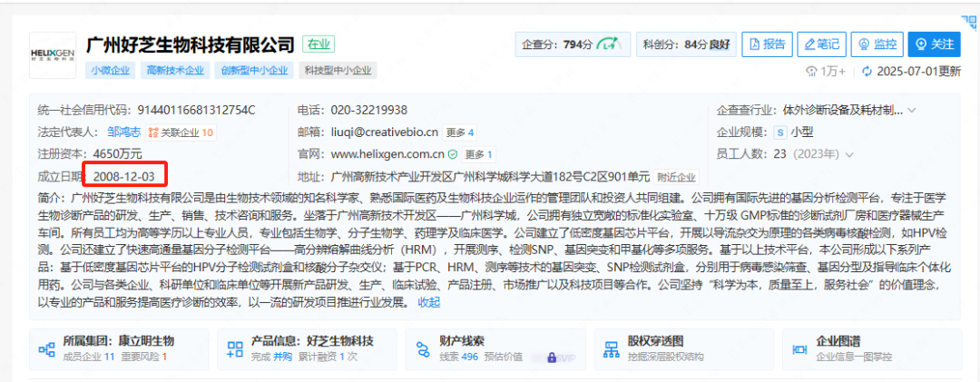Click the VIP lock icon after 预估价值

click(552, 358)
